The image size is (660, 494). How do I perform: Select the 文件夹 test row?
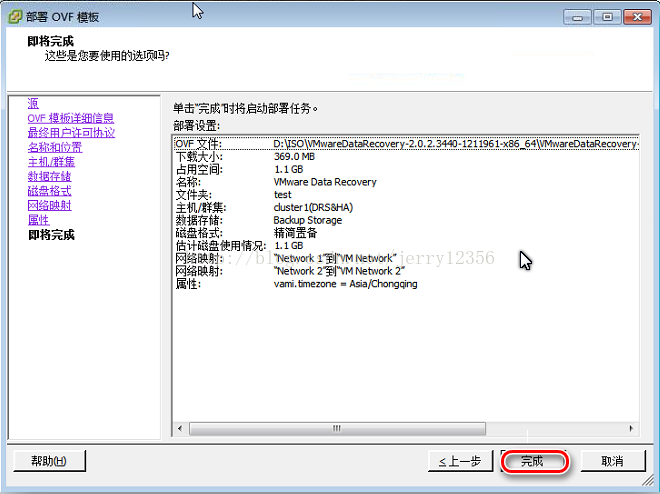406,194
